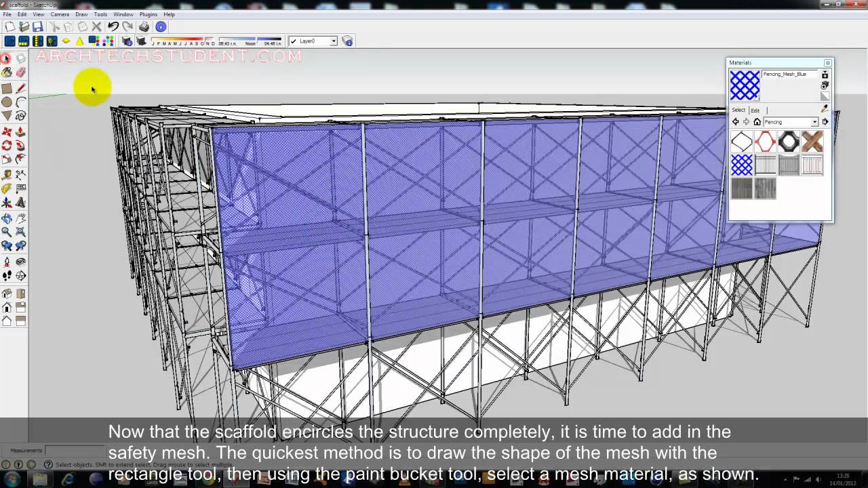This screenshot has width=868, height=488.
Task: Select the Offset tool
Action: click(21, 159)
